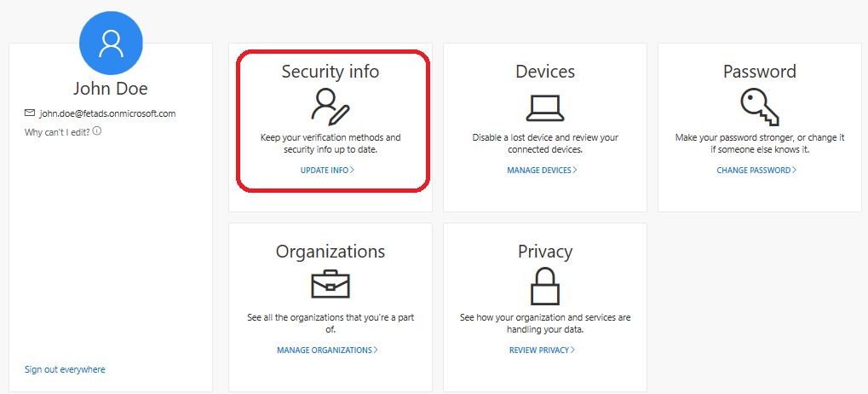The width and height of the screenshot is (868, 394).
Task: Click the info icon next to Why can't I edit
Action: [97, 131]
